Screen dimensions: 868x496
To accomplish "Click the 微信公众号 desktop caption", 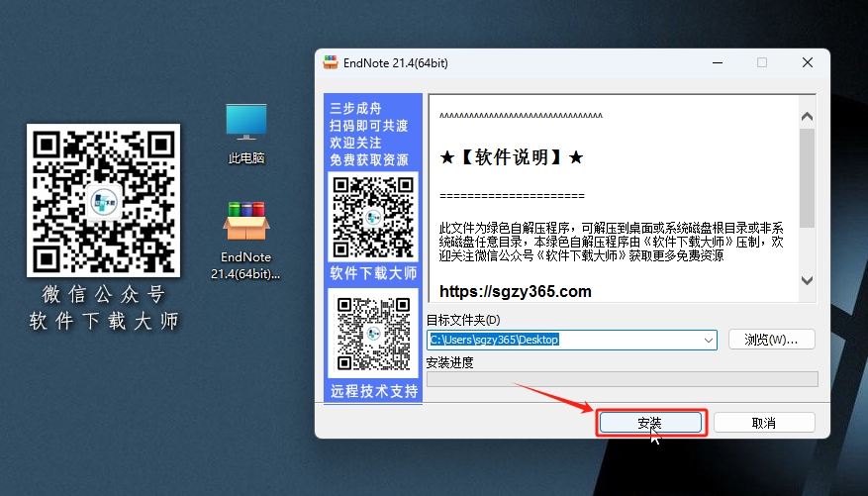I will tap(104, 294).
